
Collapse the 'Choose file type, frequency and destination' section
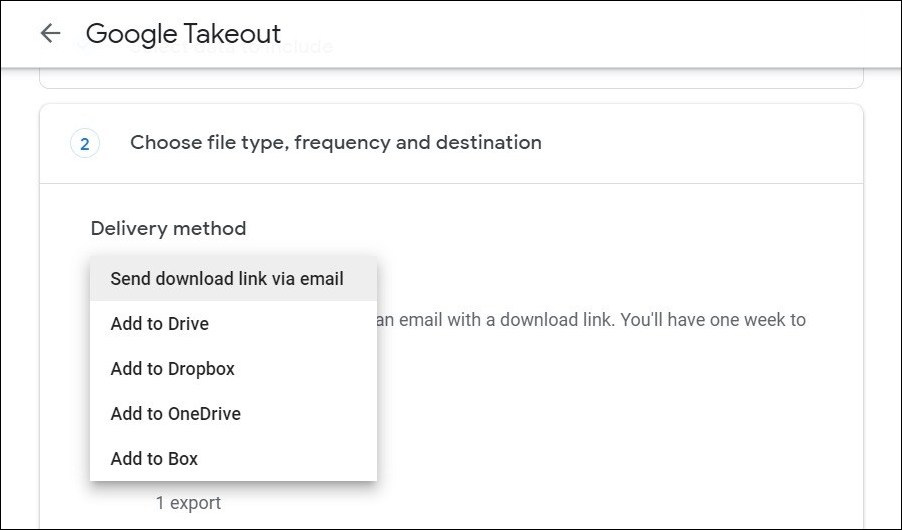point(336,143)
